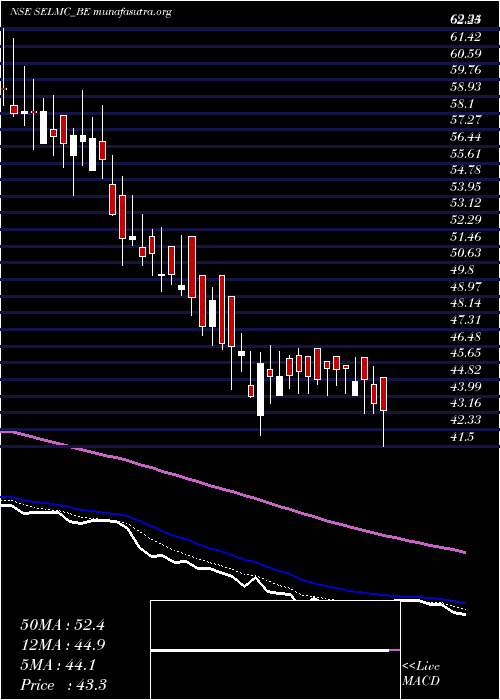Screen dimensions: 500x700
Task: Click the 53.95 price level label
Action: (x=466, y=187)
